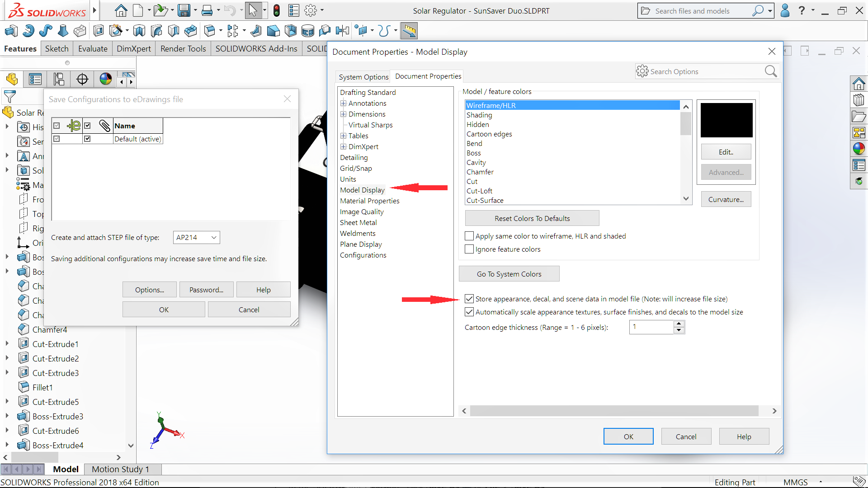Uncheck Store appearance, decal, and scene data

click(x=469, y=299)
